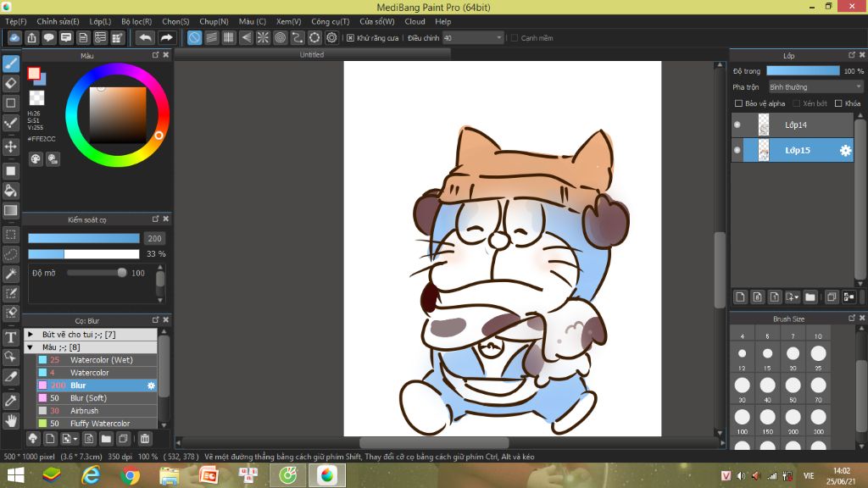Pick the Text tool
868x488 pixels.
[10, 337]
